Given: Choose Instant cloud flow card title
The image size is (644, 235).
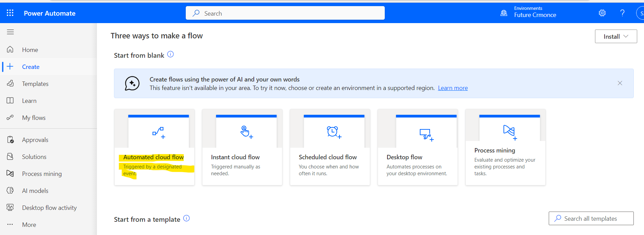Looking at the screenshot, I should click(x=235, y=157).
